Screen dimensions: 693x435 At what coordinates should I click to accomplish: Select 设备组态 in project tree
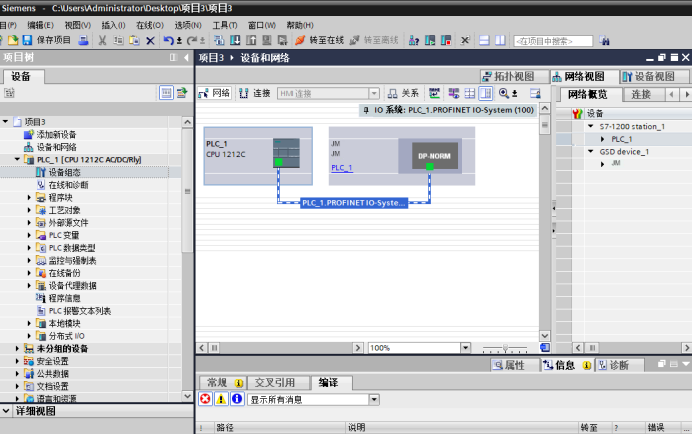(x=65, y=172)
